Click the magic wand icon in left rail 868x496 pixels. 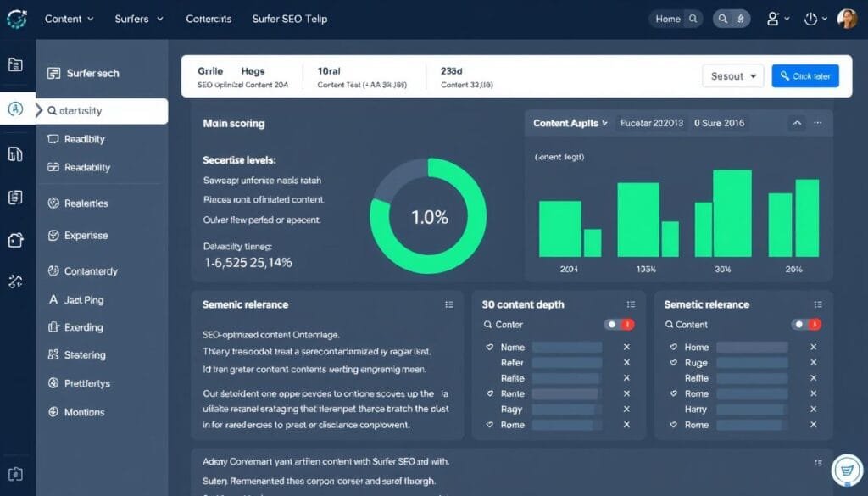15,281
